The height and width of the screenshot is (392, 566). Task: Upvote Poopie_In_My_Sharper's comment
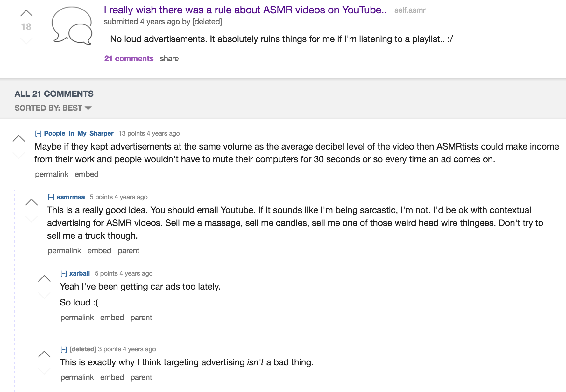tap(19, 138)
